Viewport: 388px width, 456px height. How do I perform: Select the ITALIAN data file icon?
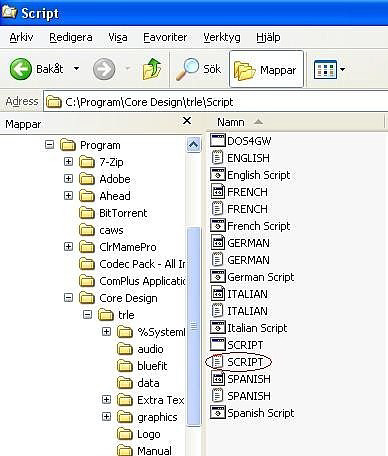[x=217, y=293]
